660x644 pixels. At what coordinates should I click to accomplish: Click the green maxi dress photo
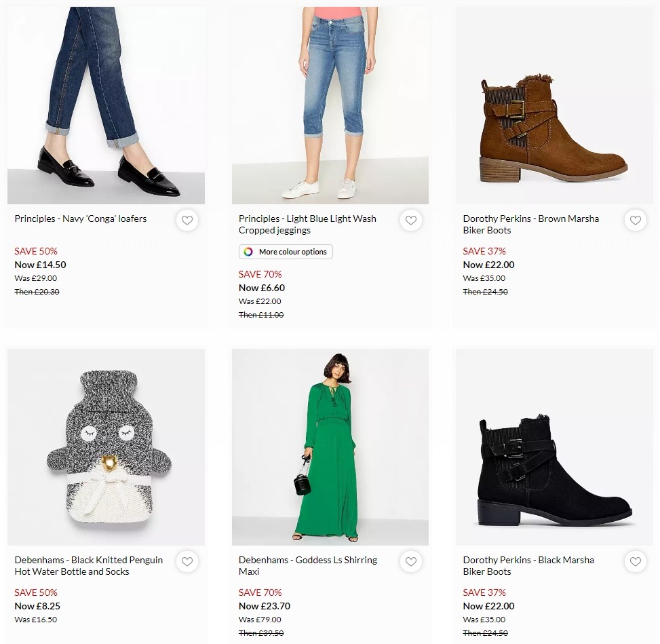pyautogui.click(x=330, y=446)
